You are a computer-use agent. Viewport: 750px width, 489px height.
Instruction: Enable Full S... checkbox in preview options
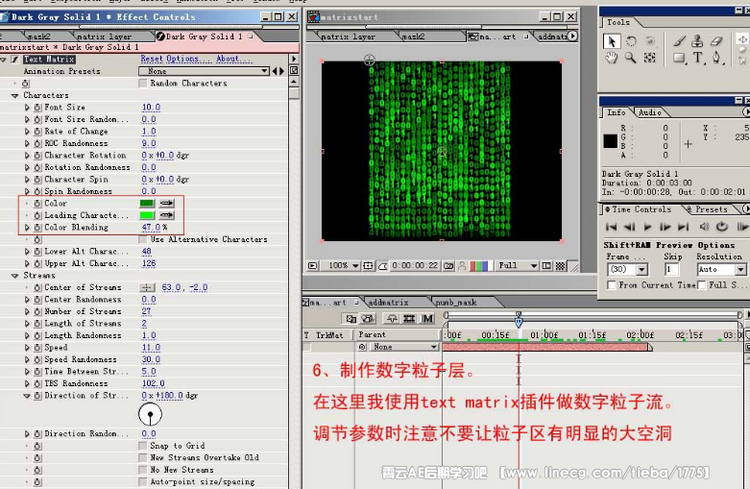pos(702,285)
